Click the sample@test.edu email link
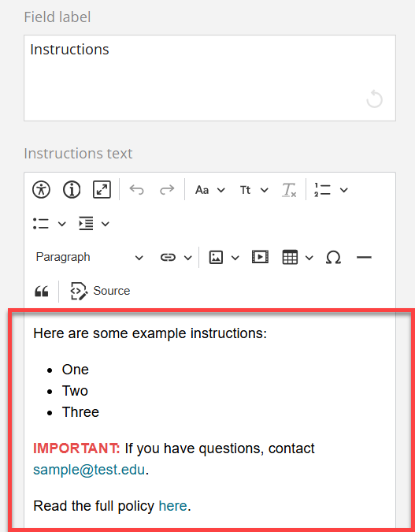The image size is (415, 532). (89, 470)
